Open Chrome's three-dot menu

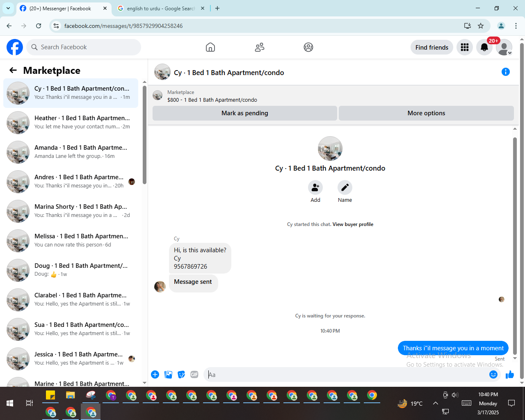516,26
